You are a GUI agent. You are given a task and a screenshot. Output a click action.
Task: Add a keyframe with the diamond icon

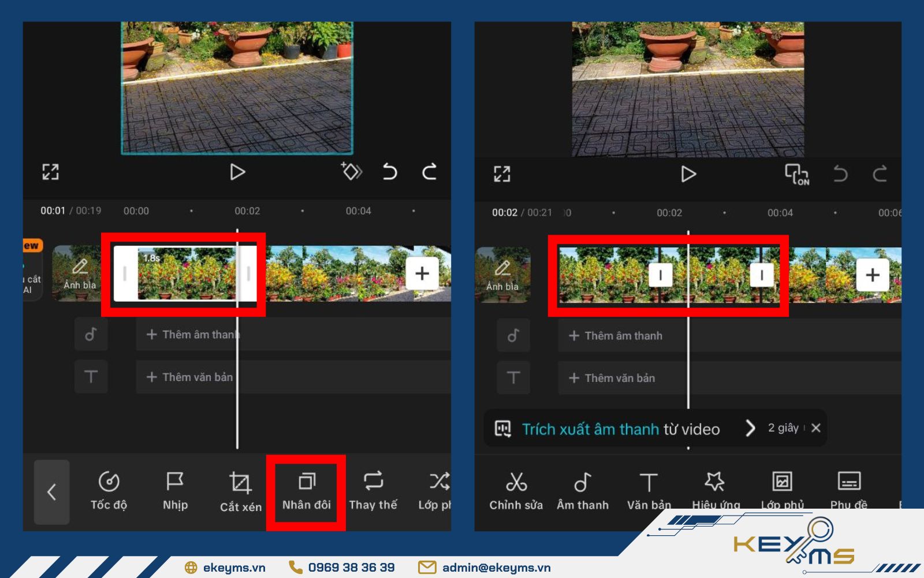point(351,172)
